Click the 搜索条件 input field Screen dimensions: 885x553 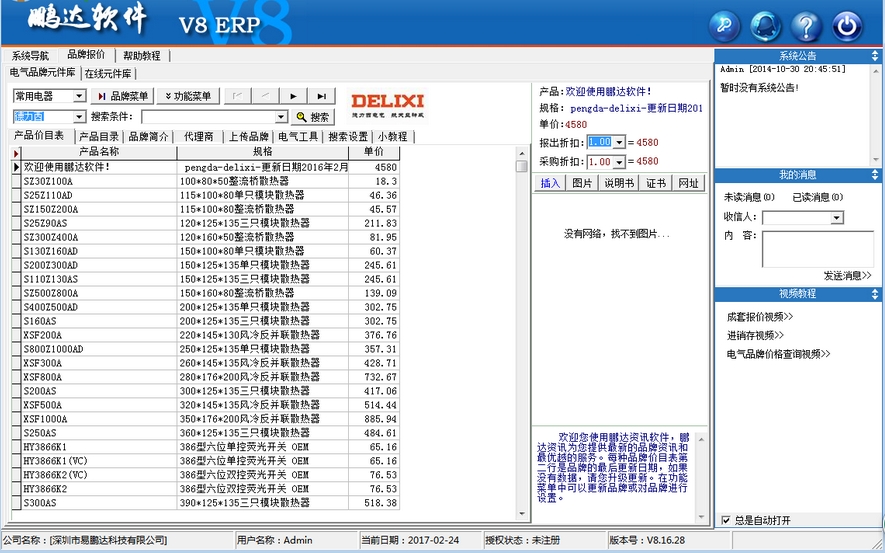208,117
